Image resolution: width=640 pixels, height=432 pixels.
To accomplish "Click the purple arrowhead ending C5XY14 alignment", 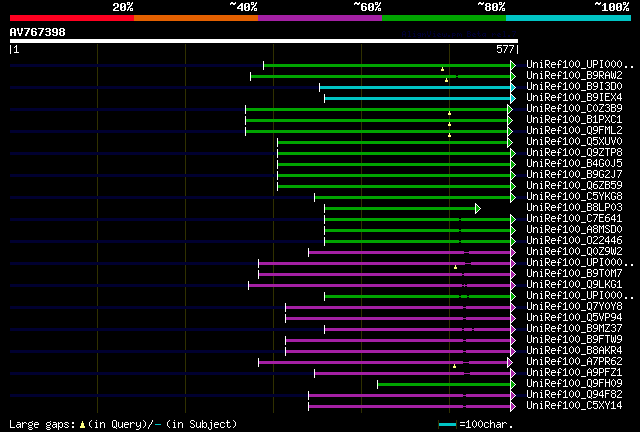I will tap(513, 407).
